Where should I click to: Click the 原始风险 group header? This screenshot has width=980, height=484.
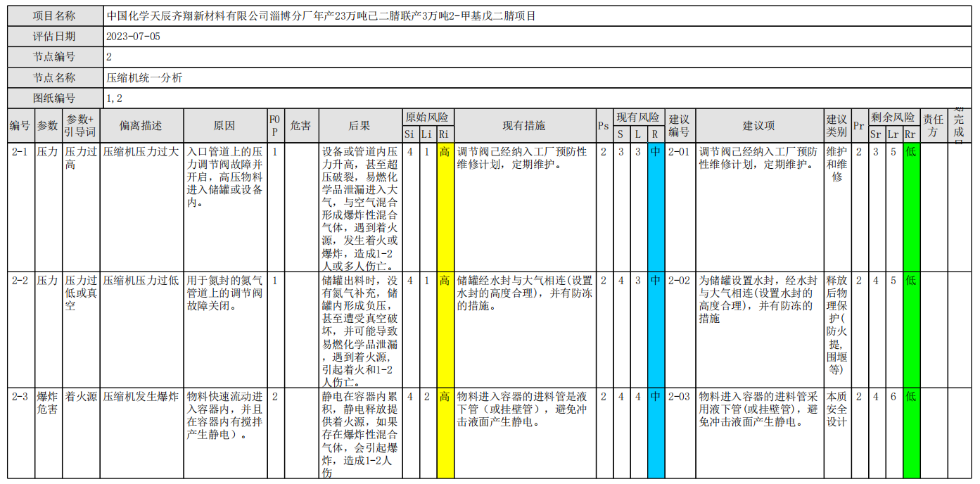pyautogui.click(x=427, y=117)
